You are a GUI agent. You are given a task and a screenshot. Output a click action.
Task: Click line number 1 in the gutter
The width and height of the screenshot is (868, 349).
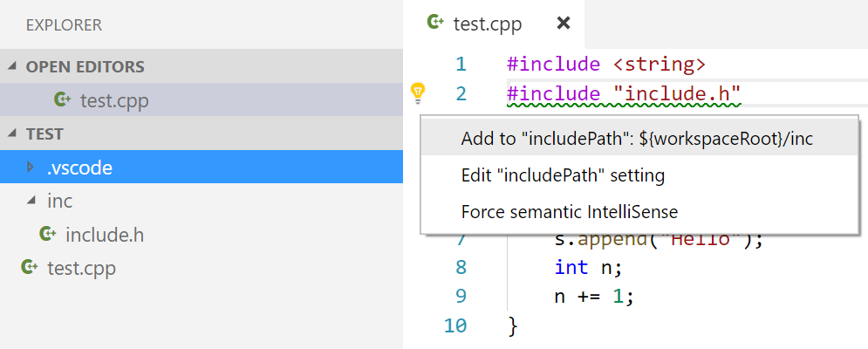pyautogui.click(x=461, y=65)
